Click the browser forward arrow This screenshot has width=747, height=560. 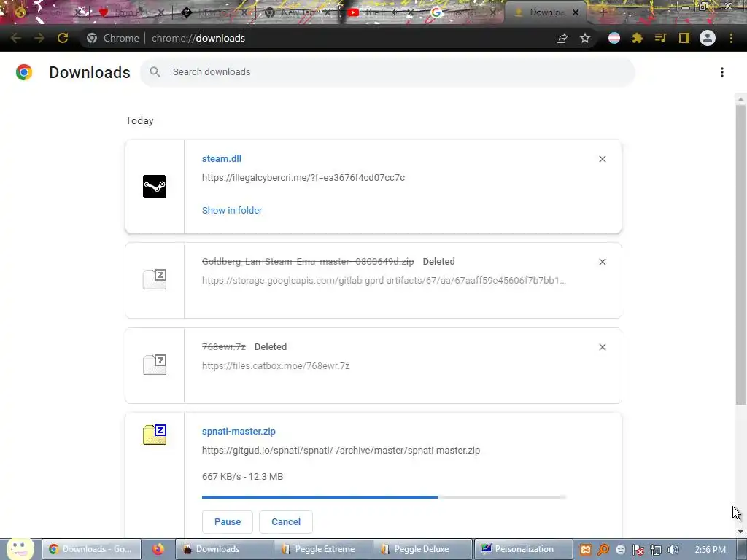point(39,38)
